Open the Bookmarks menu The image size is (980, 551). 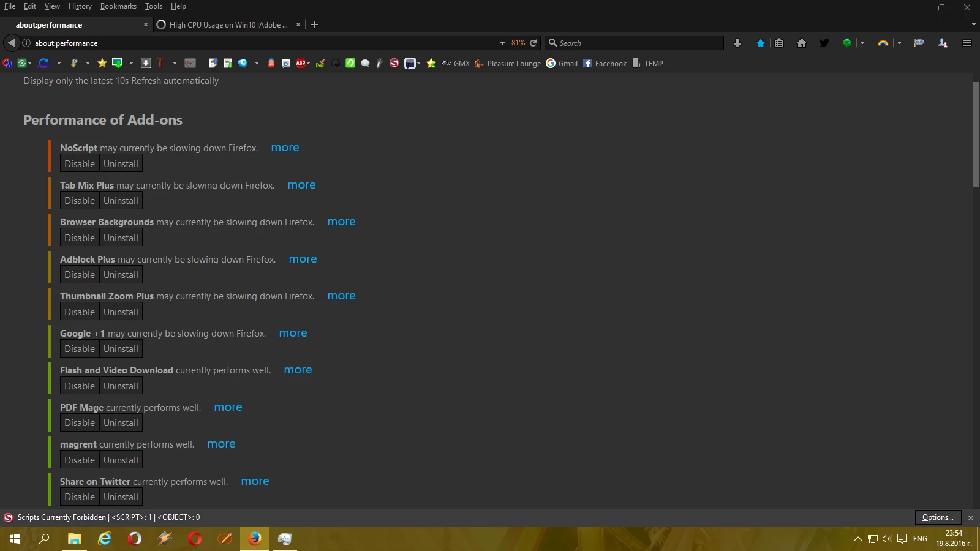(118, 6)
